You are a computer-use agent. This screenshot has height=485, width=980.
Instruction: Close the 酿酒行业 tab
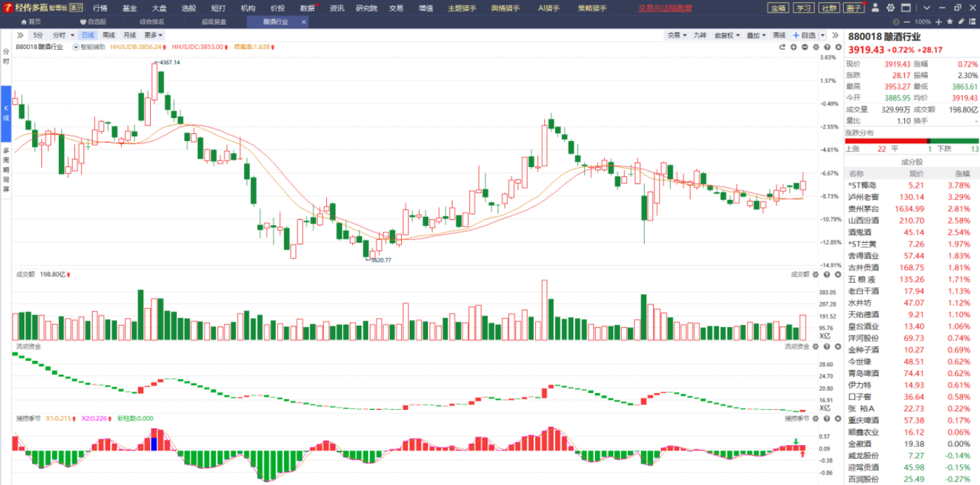(x=303, y=22)
